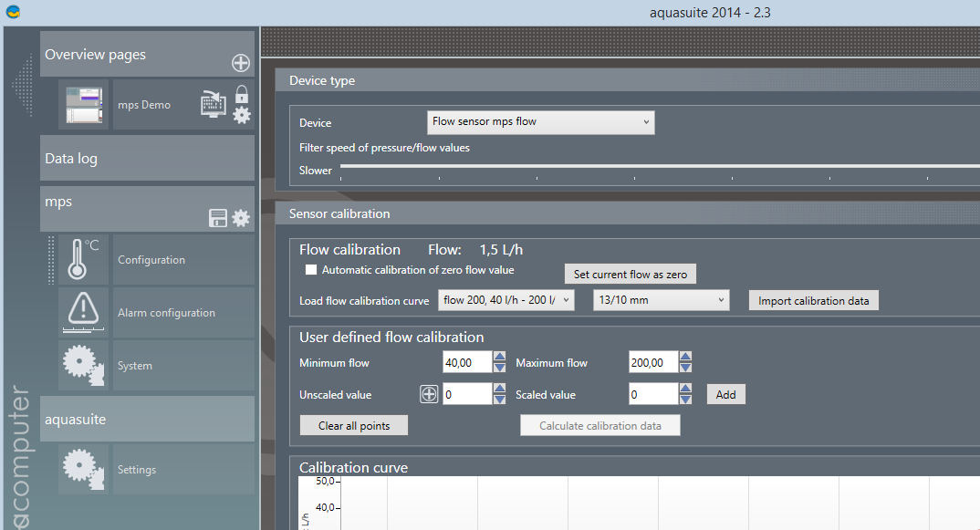
Task: Increase the Minimum flow value
Action: 499,357
